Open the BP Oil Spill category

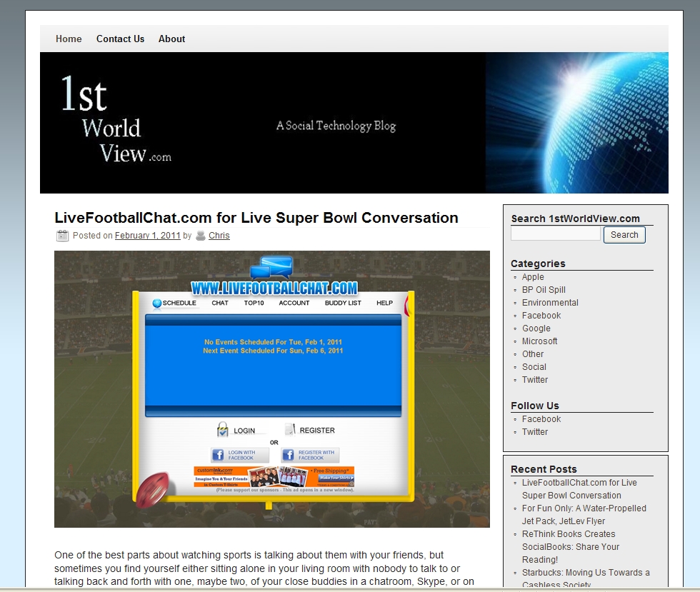click(x=544, y=290)
